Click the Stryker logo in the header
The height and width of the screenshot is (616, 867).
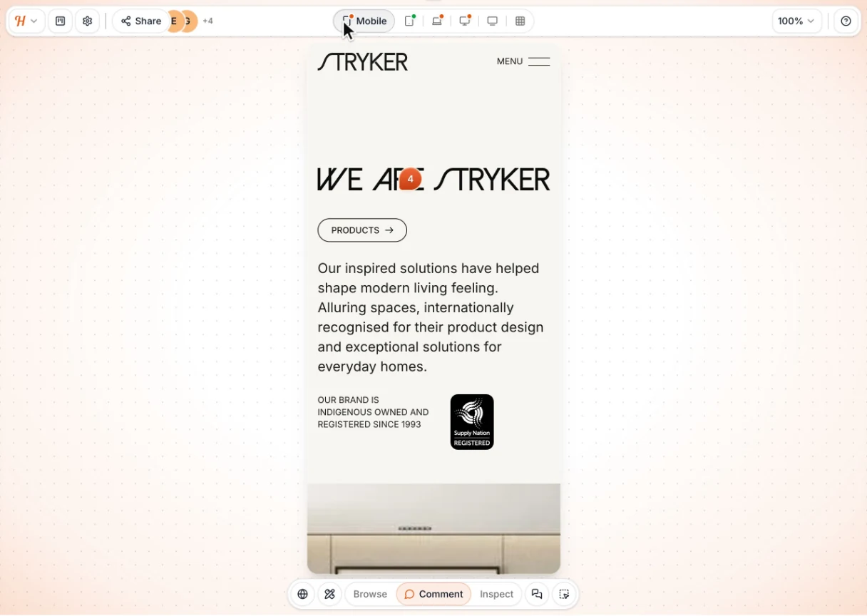pyautogui.click(x=363, y=62)
